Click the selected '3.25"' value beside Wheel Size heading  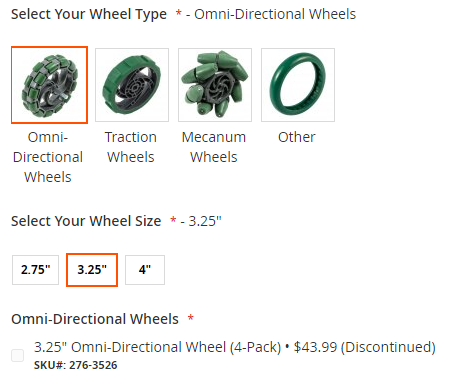(205, 221)
